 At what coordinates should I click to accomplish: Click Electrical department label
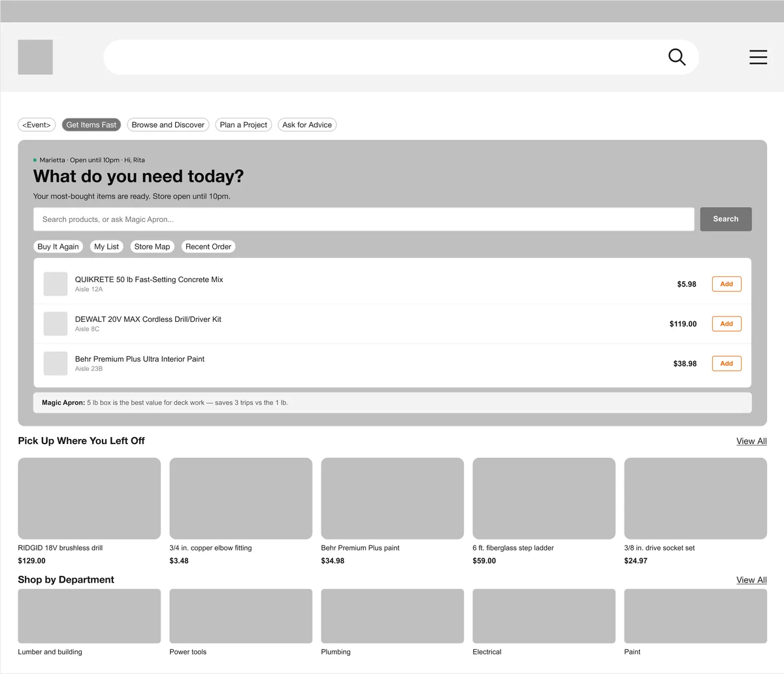tap(487, 652)
